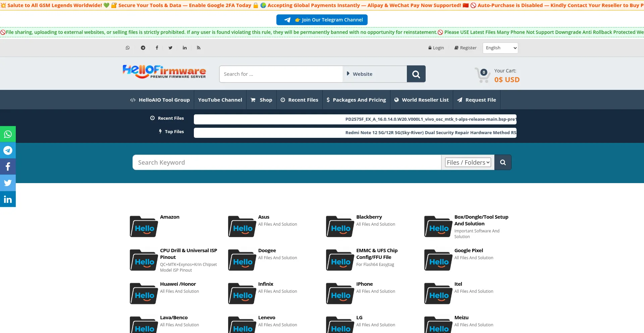The width and height of the screenshot is (644, 333).
Task: Open the Asus folder icon
Action: (x=242, y=226)
